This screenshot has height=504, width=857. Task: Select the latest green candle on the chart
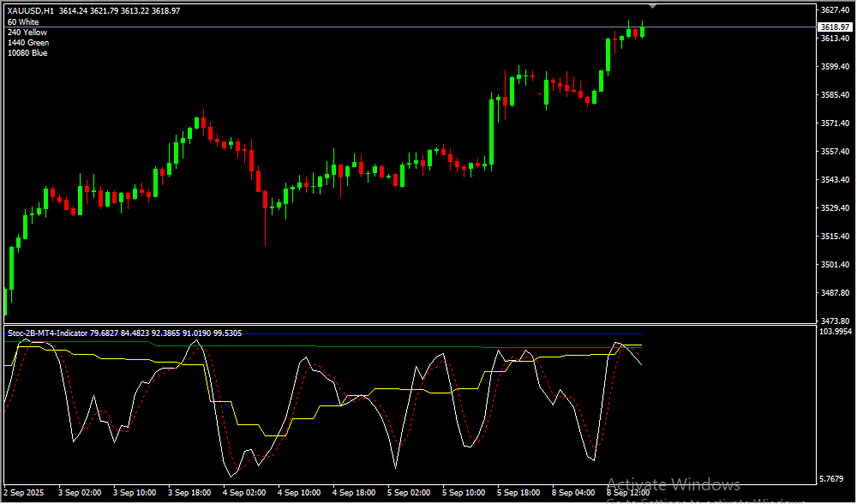click(x=642, y=32)
